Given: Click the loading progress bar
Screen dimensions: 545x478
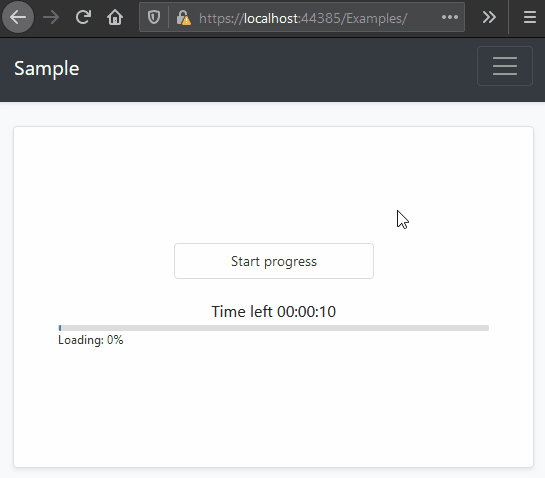Looking at the screenshot, I should tap(274, 328).
